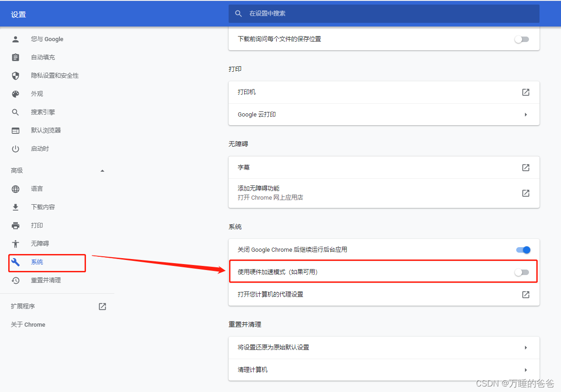Viewport: 561px width, 392px height.
Task: Click the magnifier icon for 搜索引擎
Action: pos(16,112)
